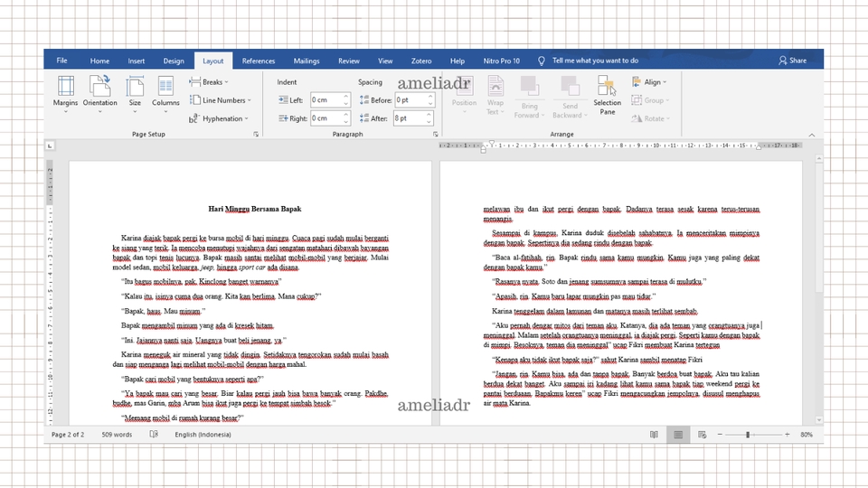Open the Breaks dropdown
This screenshot has height=488, width=868.
coord(209,82)
